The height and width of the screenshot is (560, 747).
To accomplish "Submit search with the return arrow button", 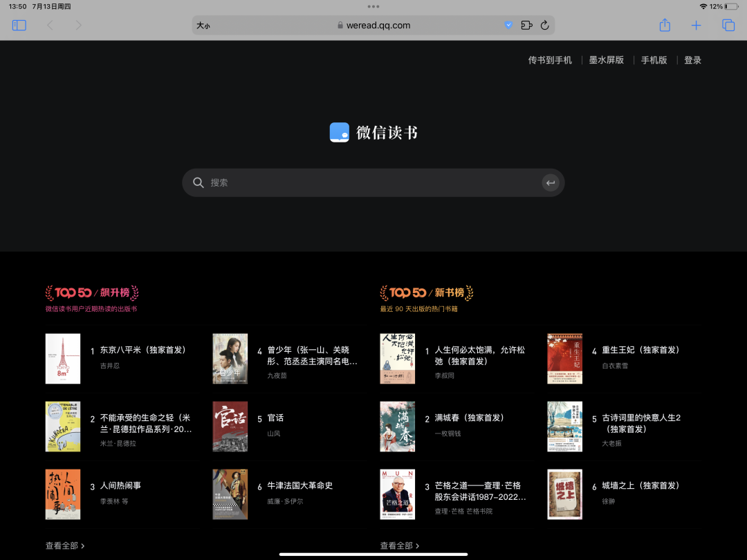I will (551, 183).
